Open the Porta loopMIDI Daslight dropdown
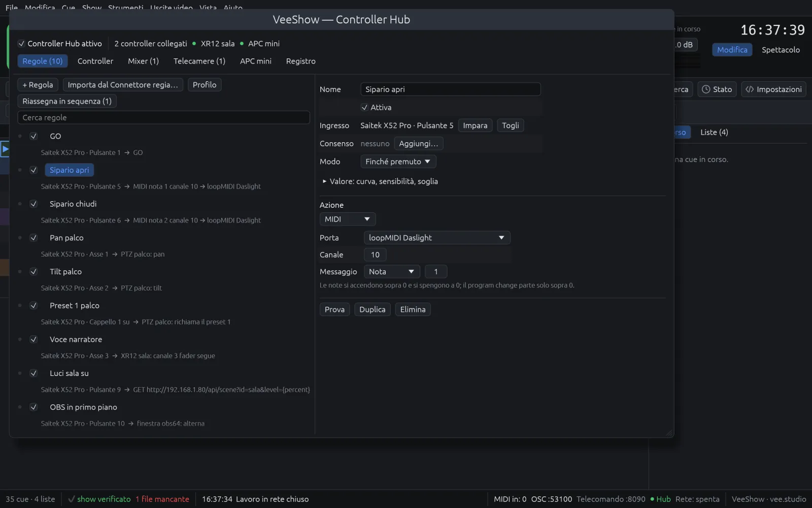Screen dimensions: 812x508 (x=437, y=238)
